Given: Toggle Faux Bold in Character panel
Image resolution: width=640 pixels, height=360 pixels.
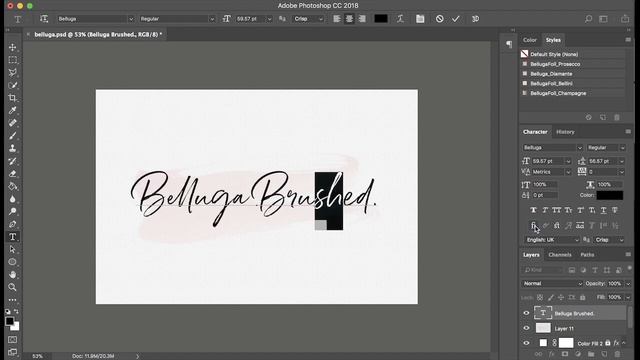Looking at the screenshot, I should (533, 210).
